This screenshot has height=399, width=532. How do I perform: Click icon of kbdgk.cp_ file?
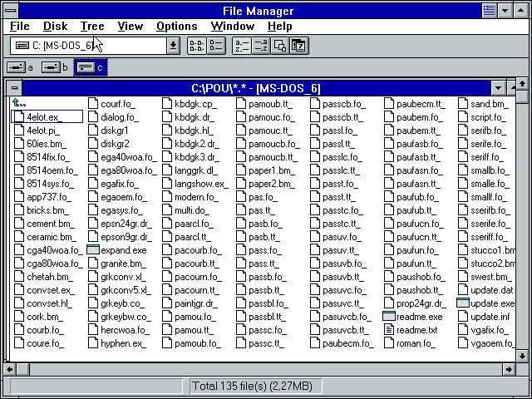(x=167, y=104)
